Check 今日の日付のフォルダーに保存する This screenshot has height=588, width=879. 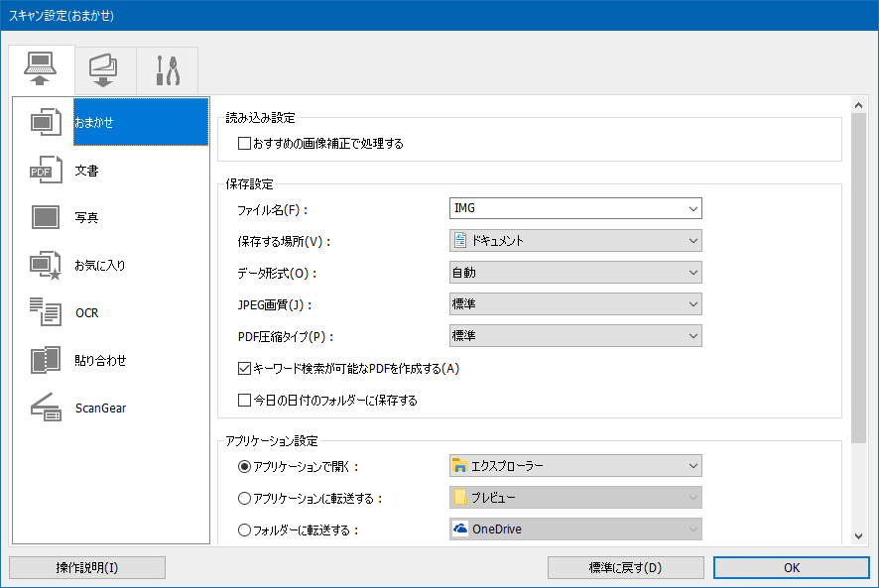pos(244,401)
